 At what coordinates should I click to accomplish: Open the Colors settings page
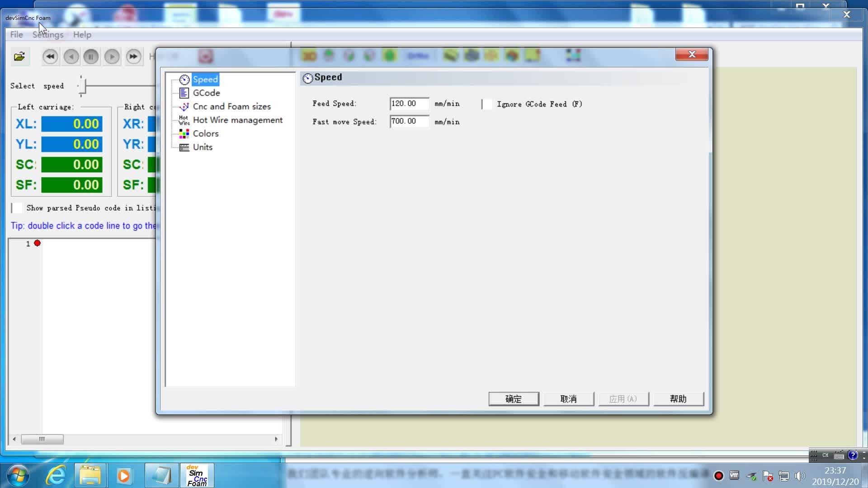pyautogui.click(x=205, y=133)
